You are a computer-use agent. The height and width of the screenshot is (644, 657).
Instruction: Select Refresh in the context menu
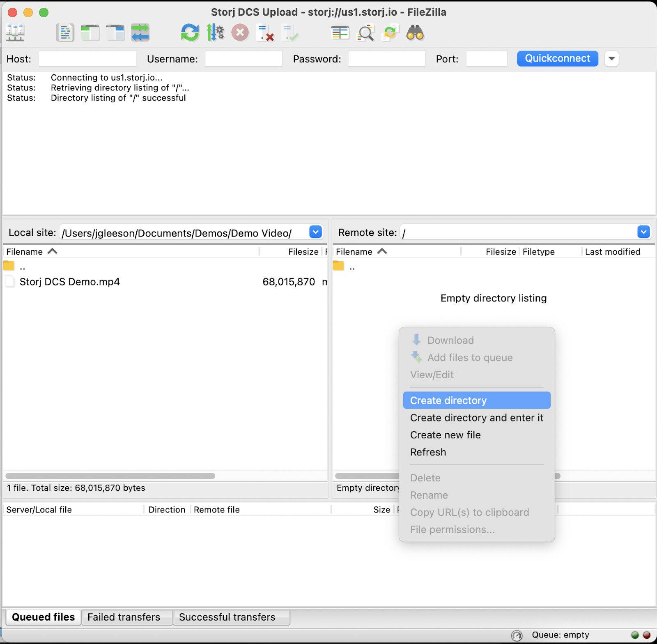[x=477, y=452]
